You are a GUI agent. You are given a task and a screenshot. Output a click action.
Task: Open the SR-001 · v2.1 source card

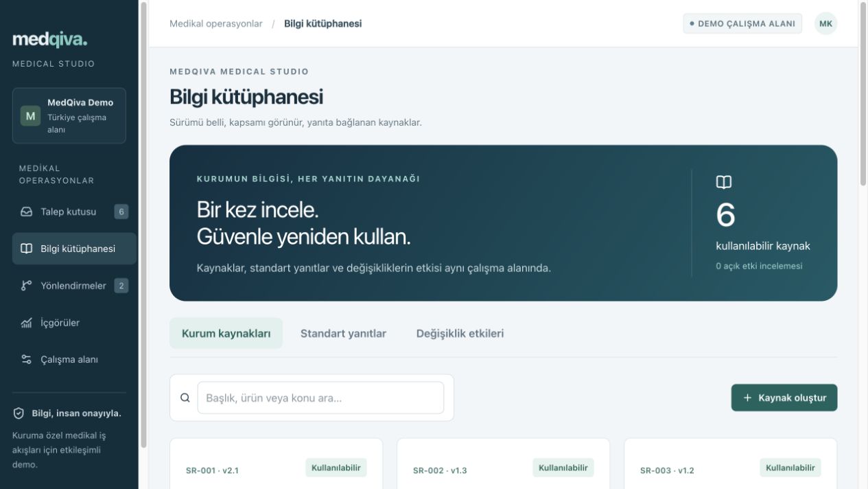click(276, 464)
